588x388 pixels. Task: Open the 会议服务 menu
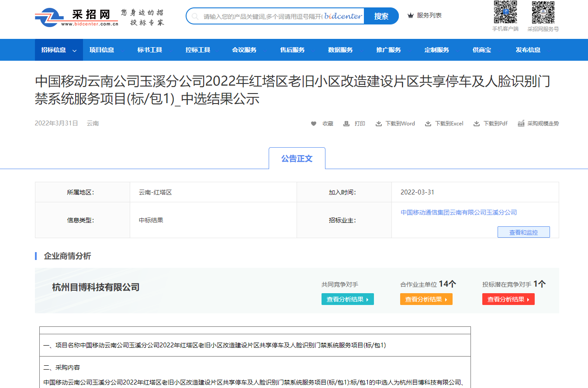click(x=244, y=50)
